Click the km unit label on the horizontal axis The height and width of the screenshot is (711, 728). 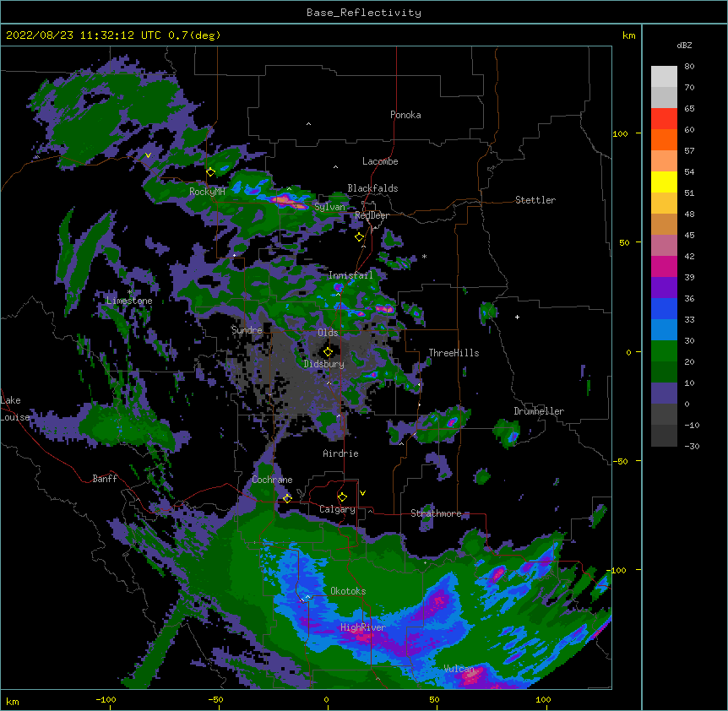pyautogui.click(x=13, y=702)
